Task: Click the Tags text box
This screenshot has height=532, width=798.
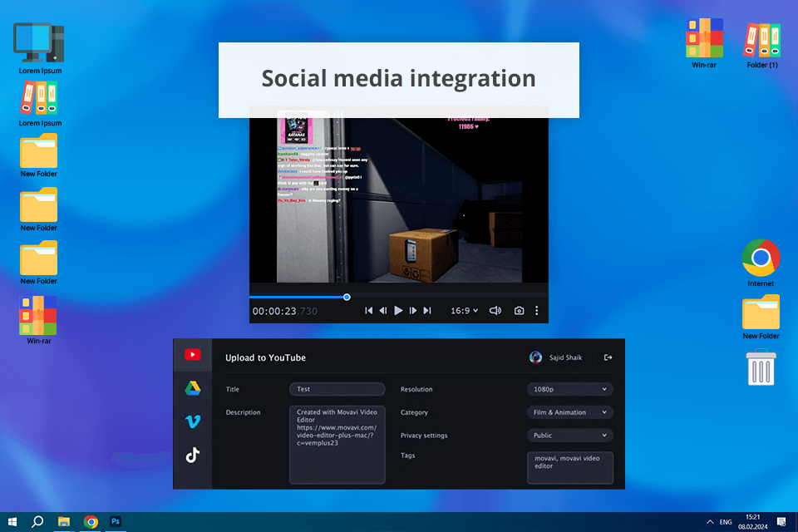Action: point(570,467)
